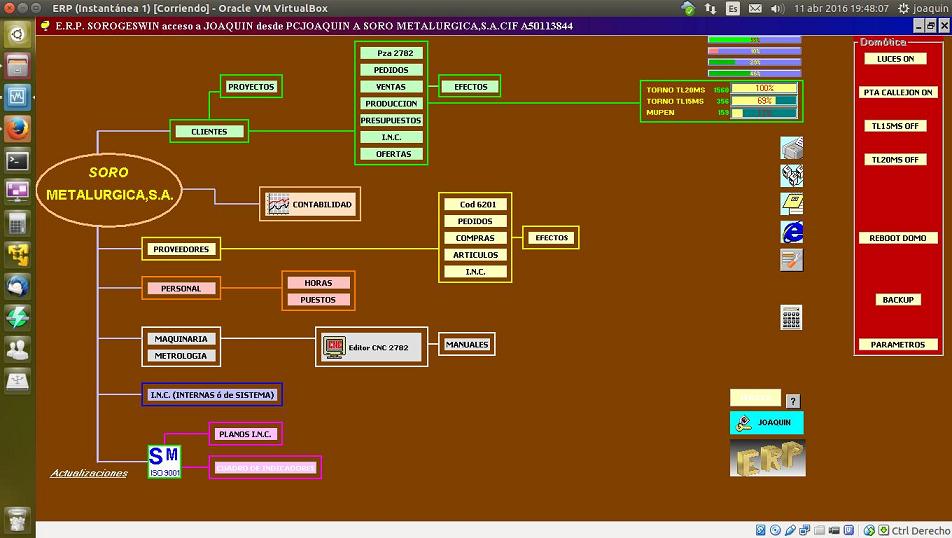Click the SM ISO 9001 logo
Viewport: 952px width, 538px height.
(x=165, y=461)
